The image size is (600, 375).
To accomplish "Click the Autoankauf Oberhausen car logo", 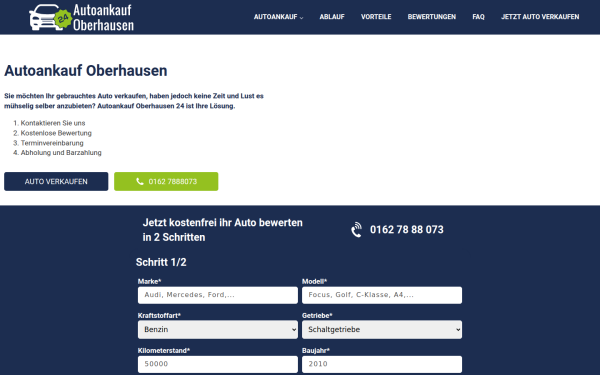I will (x=82, y=17).
